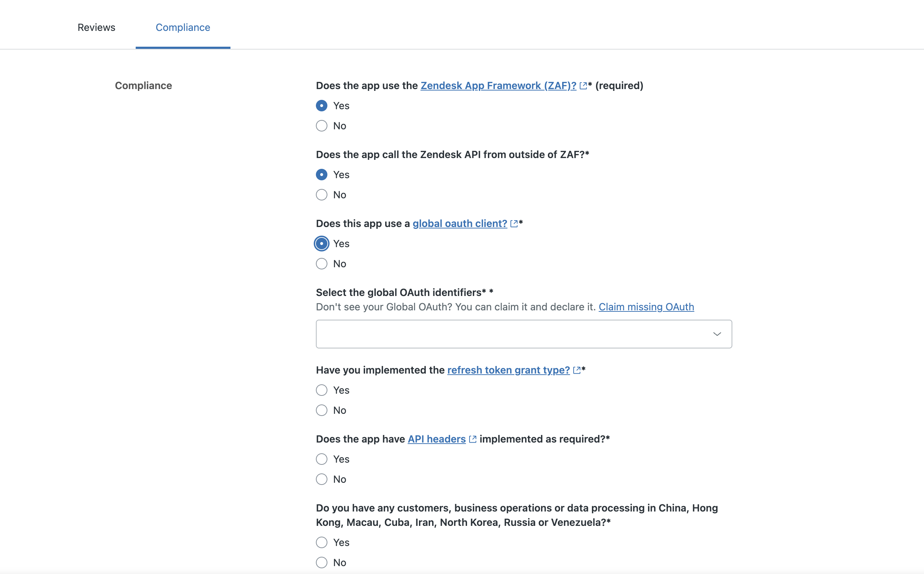Click the external-link icon after global oauth client
Viewport: 924px width, 574px height.
click(514, 224)
